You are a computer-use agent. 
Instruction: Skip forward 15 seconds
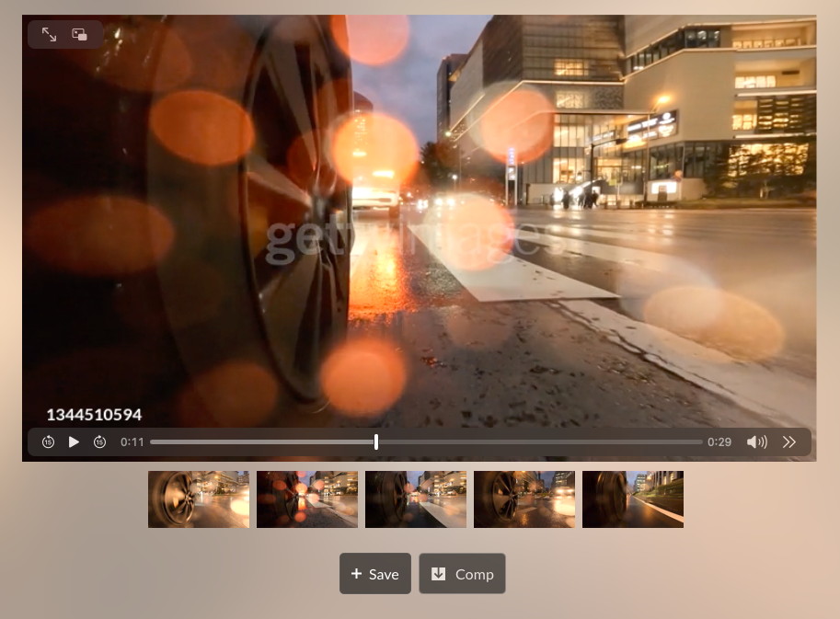click(x=99, y=442)
